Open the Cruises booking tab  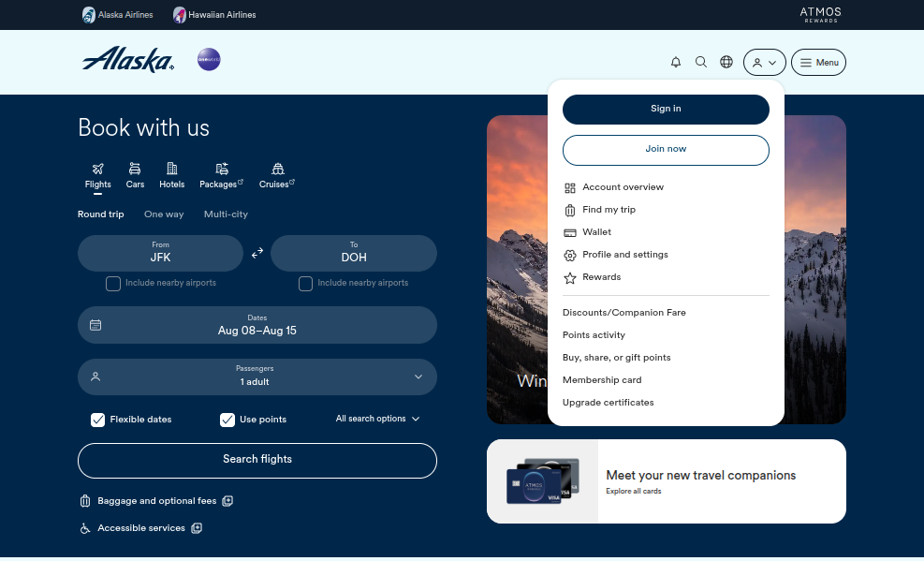tap(277, 176)
